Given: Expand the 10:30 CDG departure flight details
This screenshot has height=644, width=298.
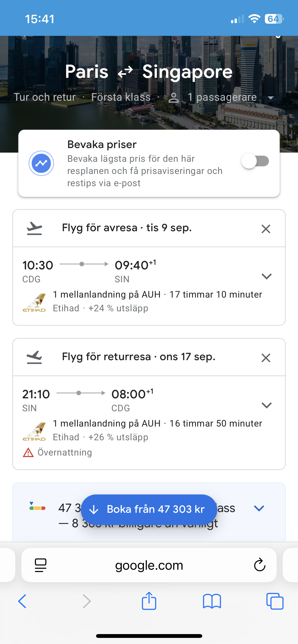Looking at the screenshot, I should 266,276.
